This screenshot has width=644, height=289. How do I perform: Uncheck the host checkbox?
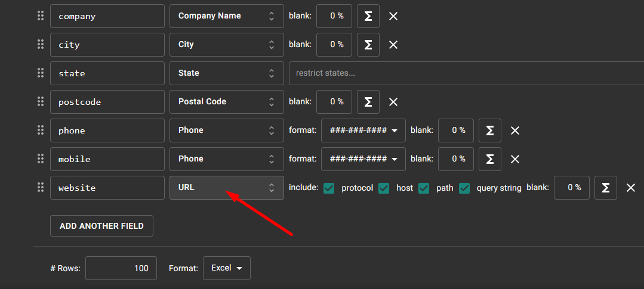point(384,188)
